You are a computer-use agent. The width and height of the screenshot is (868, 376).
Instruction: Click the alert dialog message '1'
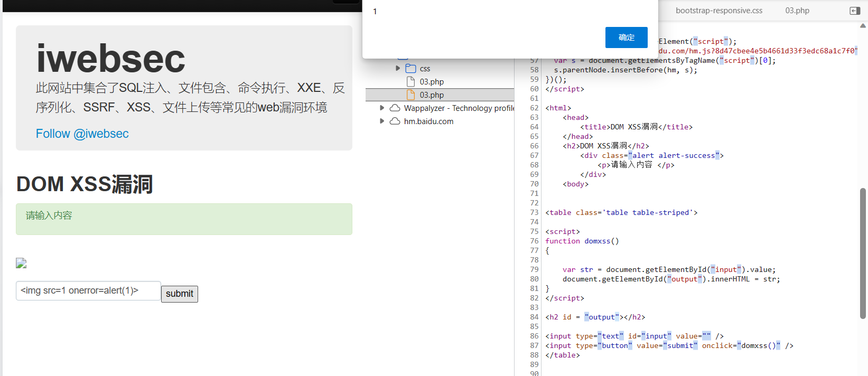click(x=375, y=12)
